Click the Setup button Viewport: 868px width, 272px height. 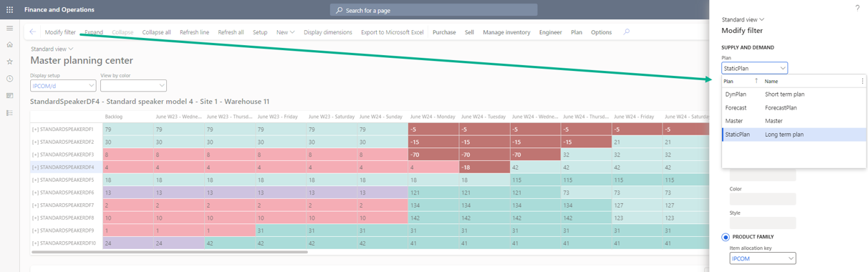(260, 32)
